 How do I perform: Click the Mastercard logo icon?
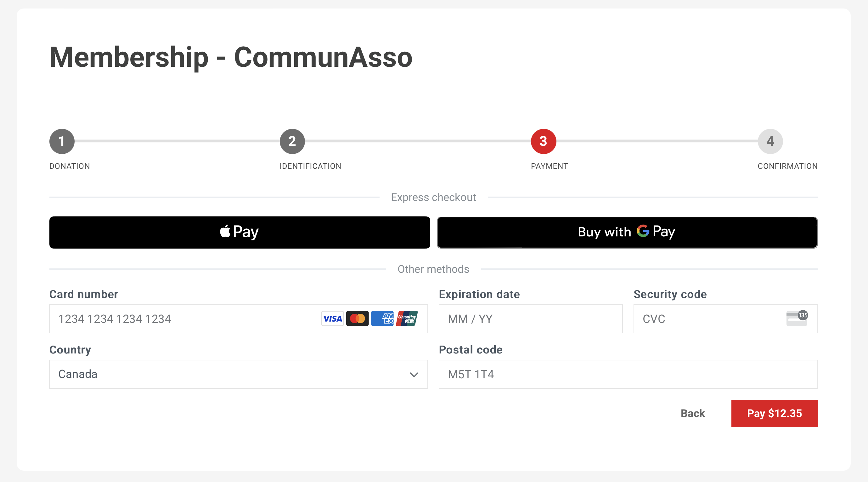357,318
